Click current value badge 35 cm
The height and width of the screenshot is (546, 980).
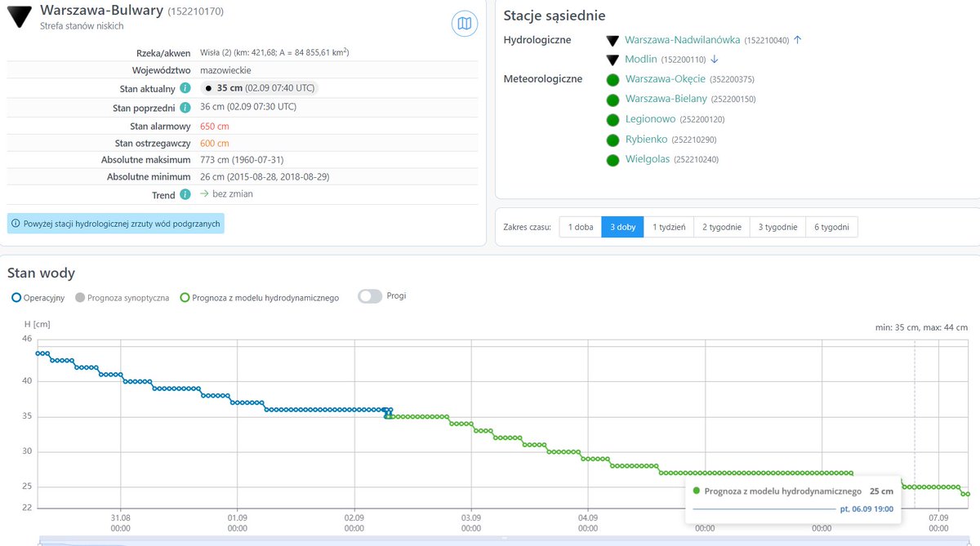coord(259,88)
